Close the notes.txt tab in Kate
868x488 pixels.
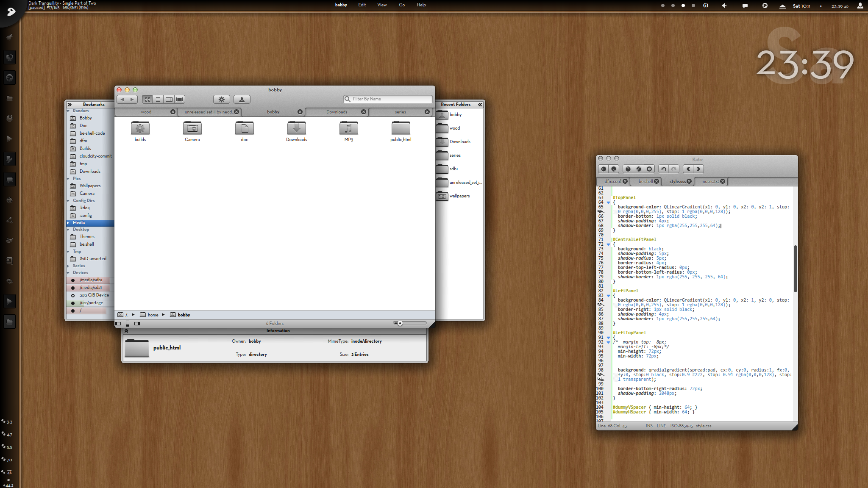723,181
